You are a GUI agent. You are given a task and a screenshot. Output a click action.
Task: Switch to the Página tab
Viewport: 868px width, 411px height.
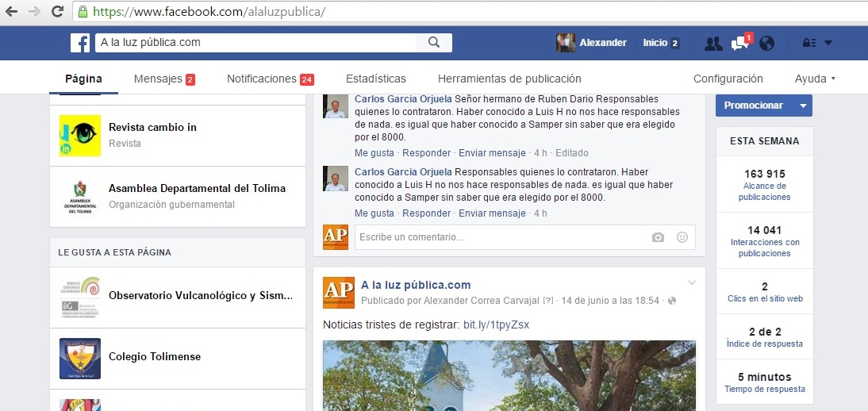(x=83, y=79)
